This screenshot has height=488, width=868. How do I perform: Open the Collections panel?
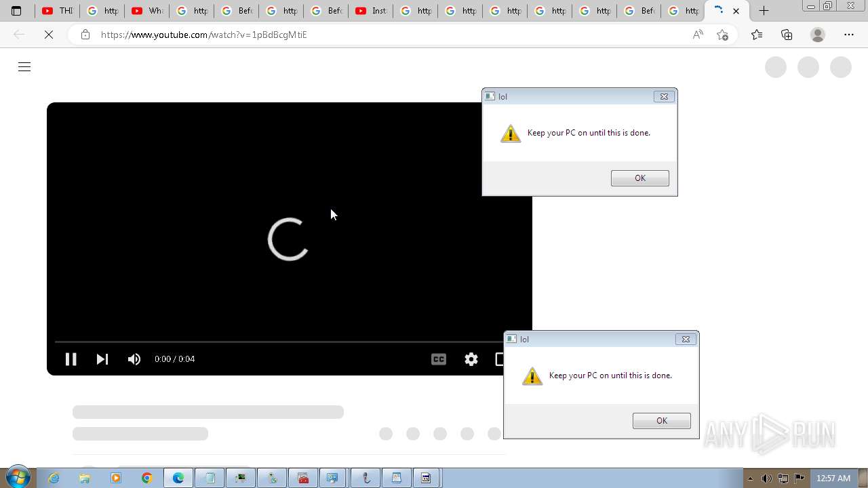pyautogui.click(x=787, y=35)
